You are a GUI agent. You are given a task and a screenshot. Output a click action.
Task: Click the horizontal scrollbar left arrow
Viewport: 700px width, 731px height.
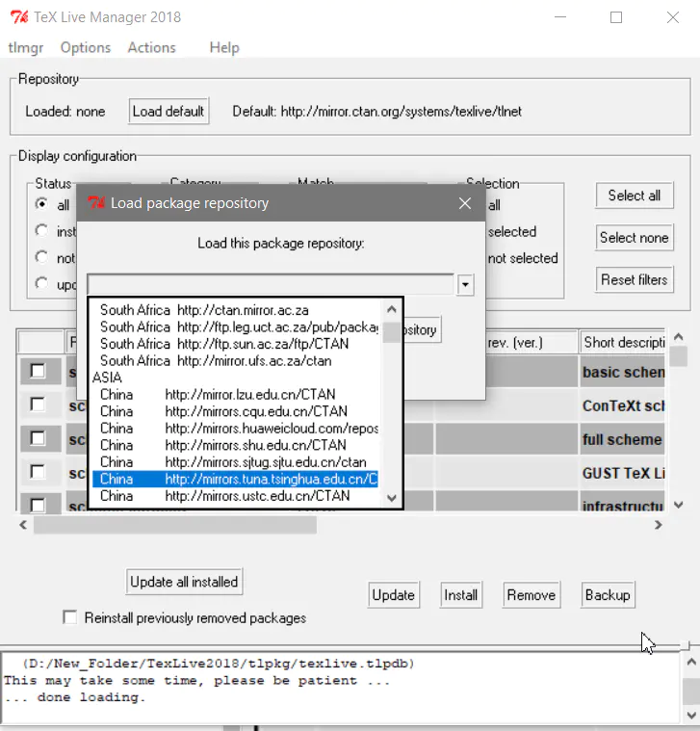click(23, 525)
